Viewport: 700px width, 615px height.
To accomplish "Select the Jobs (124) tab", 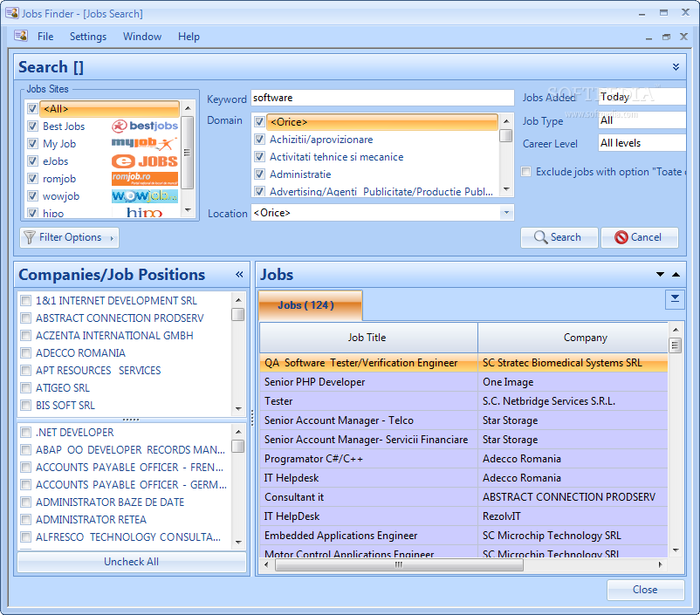I will pyautogui.click(x=310, y=305).
